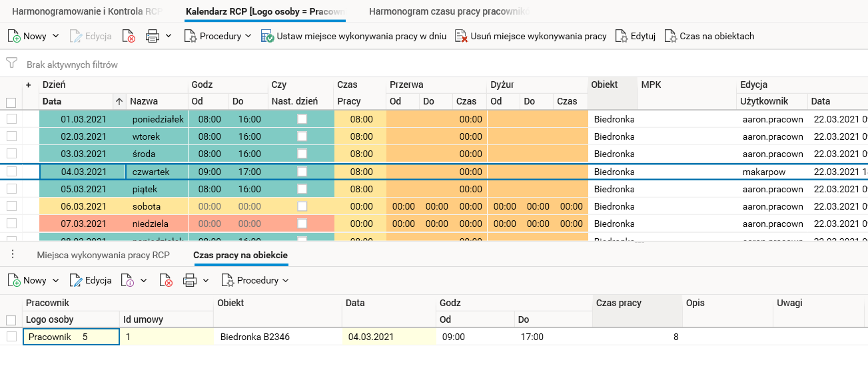Image resolution: width=868 pixels, height=366 pixels.
Task: Tick the row checkbox for 01.03.2021
Action: (11, 119)
